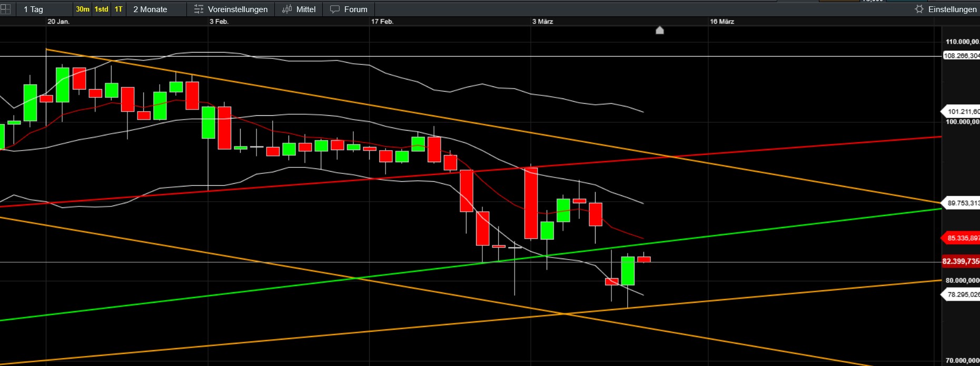Select the 108.266,304 horizontal line price label

(961, 55)
